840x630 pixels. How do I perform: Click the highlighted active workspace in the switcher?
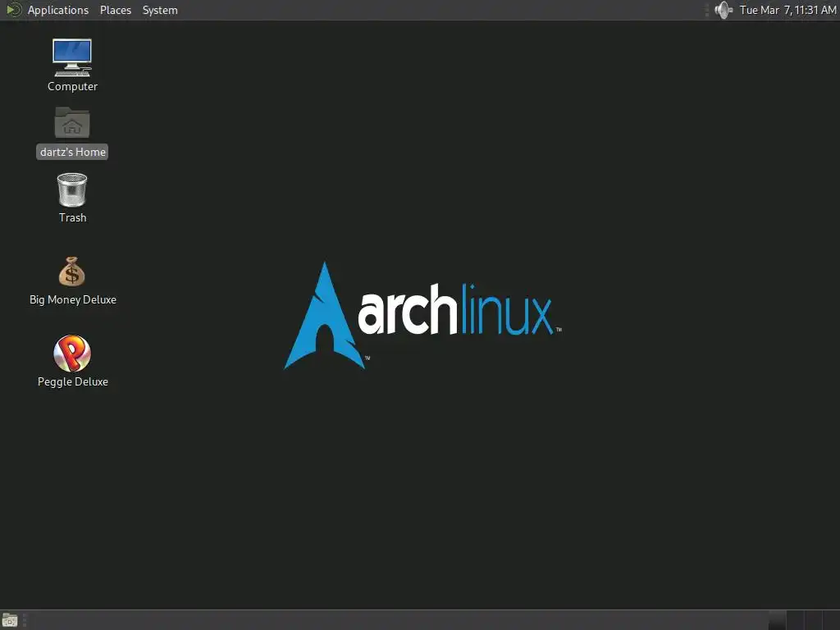click(x=778, y=620)
